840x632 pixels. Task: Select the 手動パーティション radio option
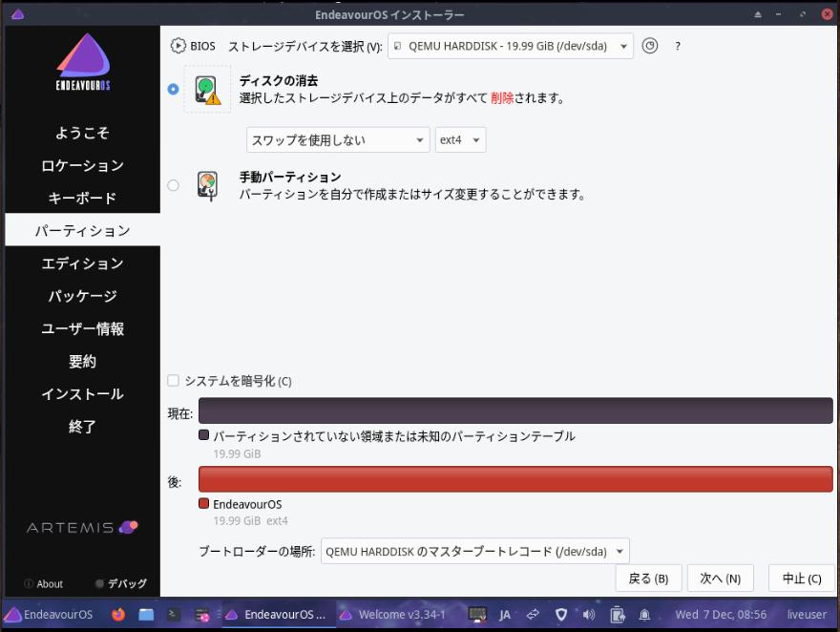pyautogui.click(x=173, y=185)
